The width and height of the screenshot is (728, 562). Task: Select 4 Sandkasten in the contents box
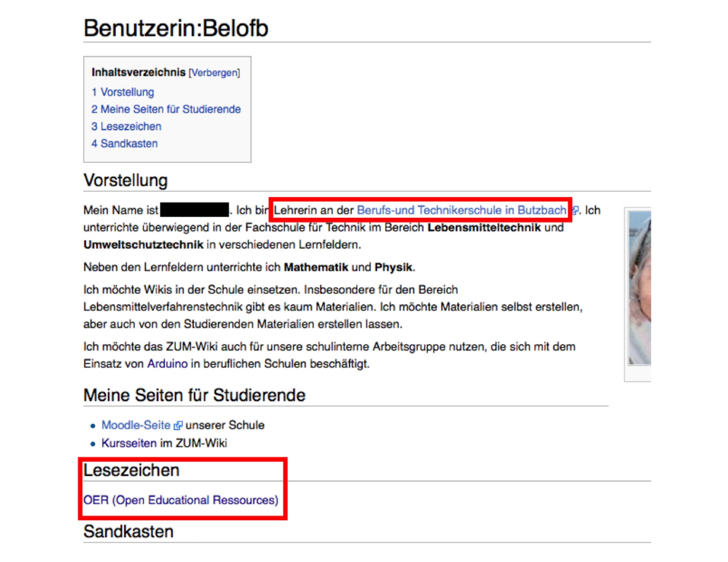click(124, 143)
